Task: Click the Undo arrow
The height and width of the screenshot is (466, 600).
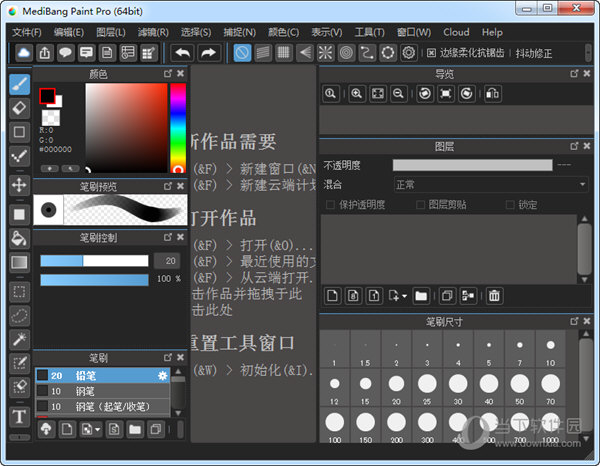Action: click(x=183, y=52)
